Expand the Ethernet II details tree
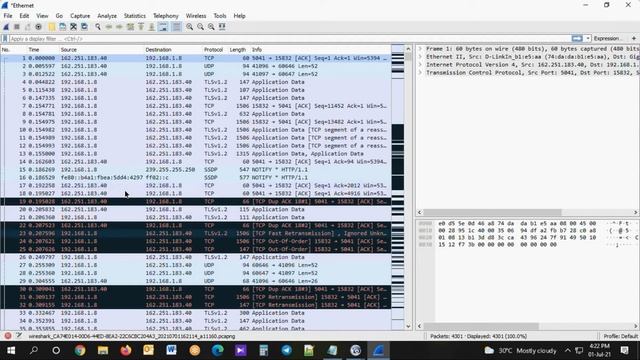 click(420, 57)
